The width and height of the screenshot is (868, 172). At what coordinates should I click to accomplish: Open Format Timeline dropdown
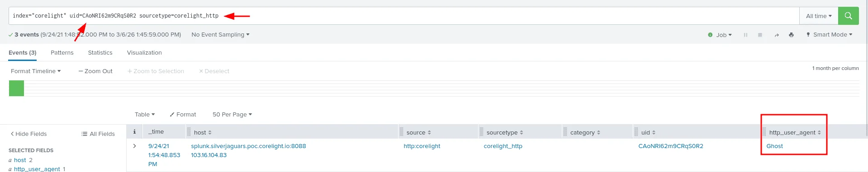click(x=36, y=71)
